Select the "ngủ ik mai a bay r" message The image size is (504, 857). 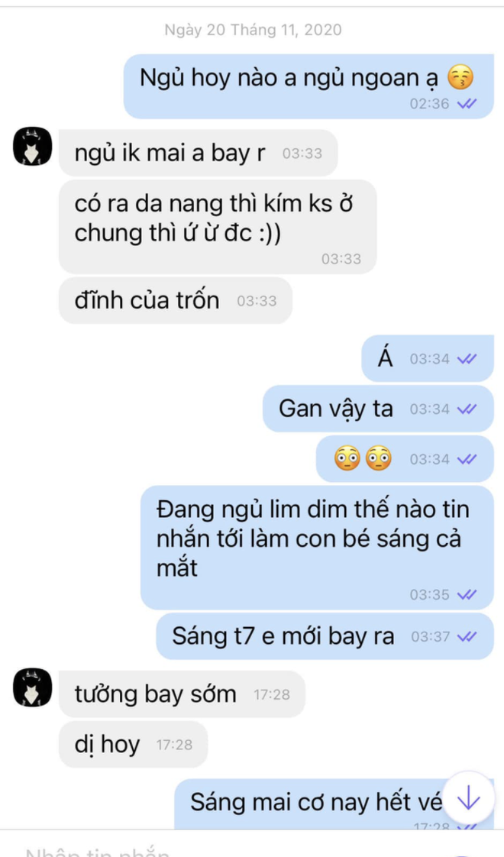click(x=199, y=154)
